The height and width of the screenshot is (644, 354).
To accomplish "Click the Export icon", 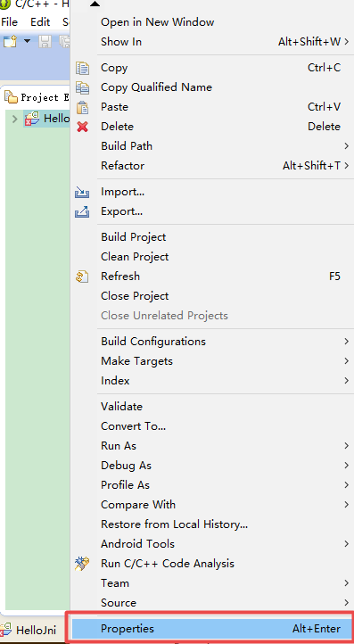I will point(82,211).
